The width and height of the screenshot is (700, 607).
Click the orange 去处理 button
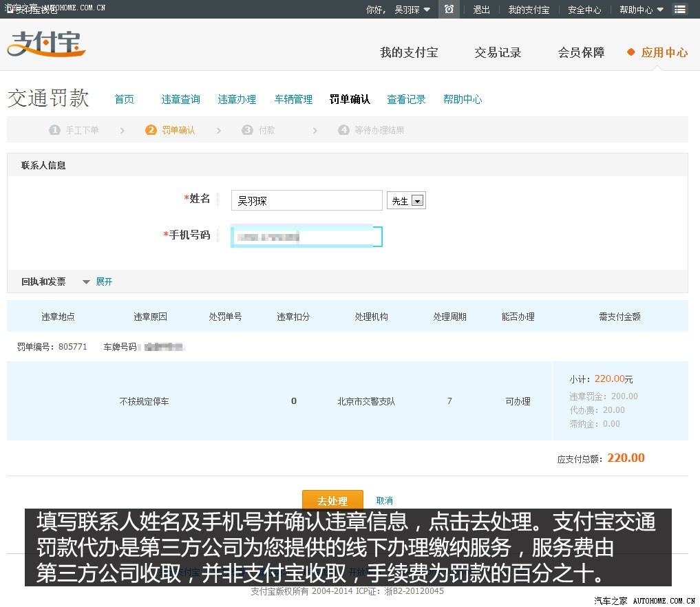tap(332, 500)
